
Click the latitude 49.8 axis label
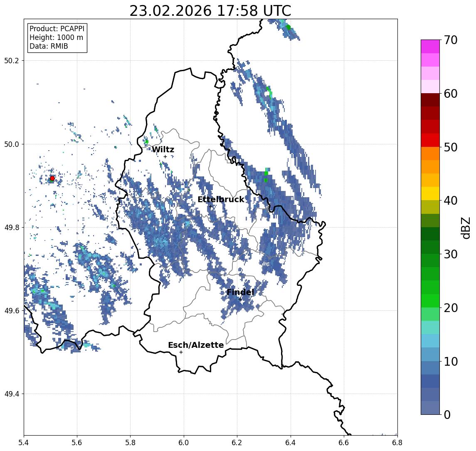(12, 227)
